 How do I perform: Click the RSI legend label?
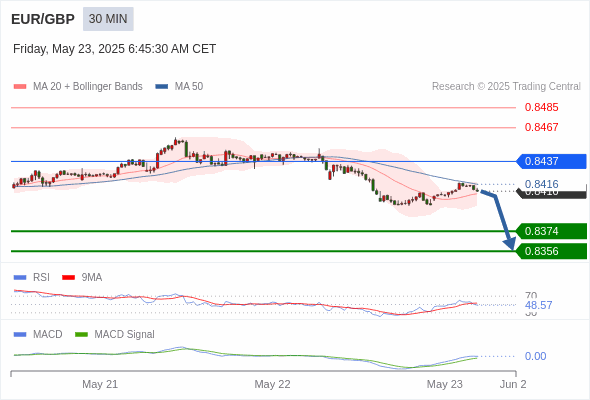[x=41, y=278]
